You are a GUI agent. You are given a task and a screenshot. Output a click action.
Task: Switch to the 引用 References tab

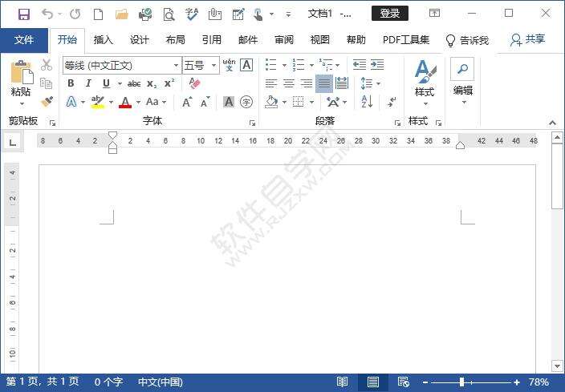pyautogui.click(x=212, y=39)
